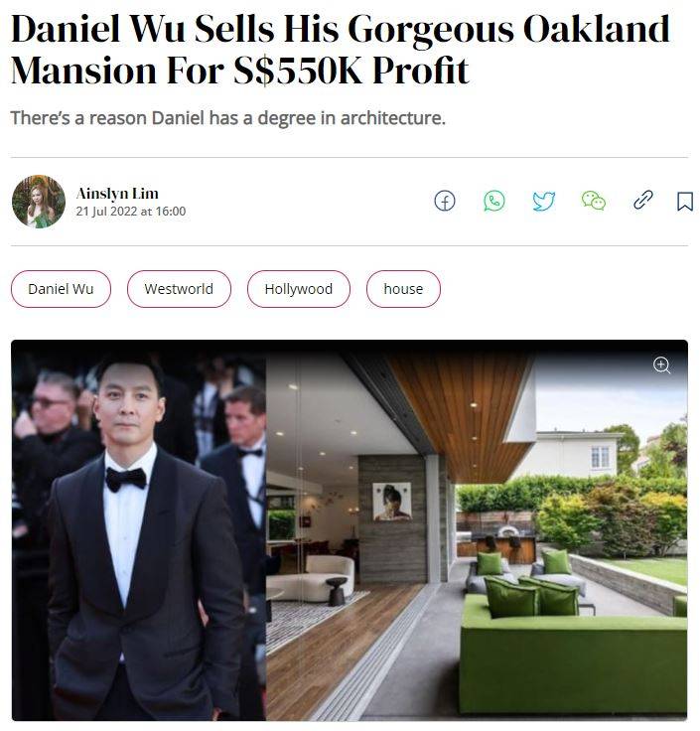Select the Daniel Wu tag
Viewport: 700px width, 731px height.
[61, 289]
